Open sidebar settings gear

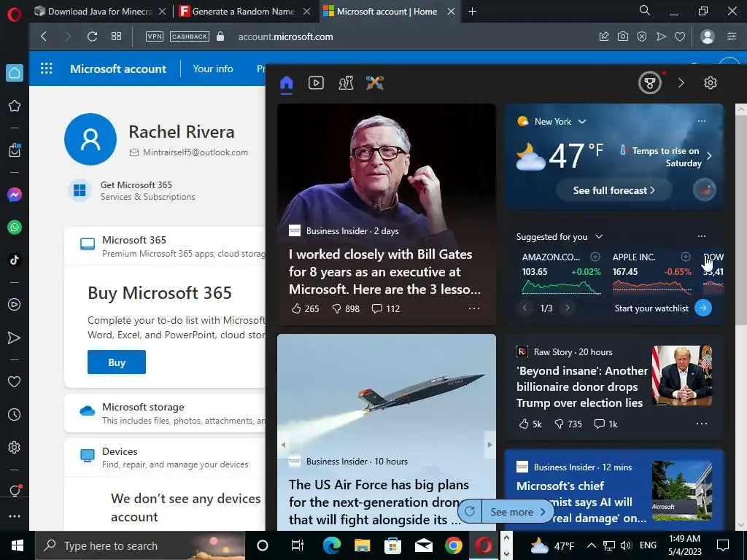[x=15, y=448]
